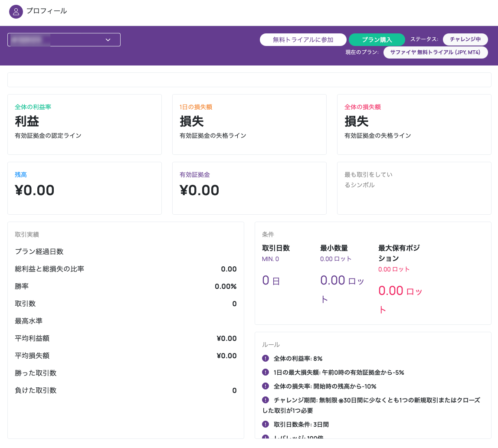Viewport: 498px width, 448px height.
Task: Click the 現在のプラン: label
Action: point(362,52)
